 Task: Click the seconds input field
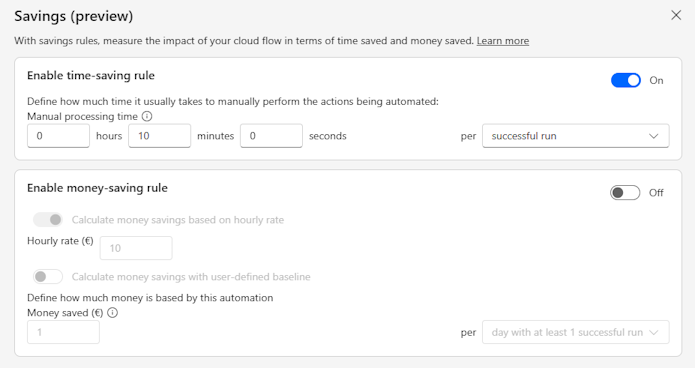271,136
